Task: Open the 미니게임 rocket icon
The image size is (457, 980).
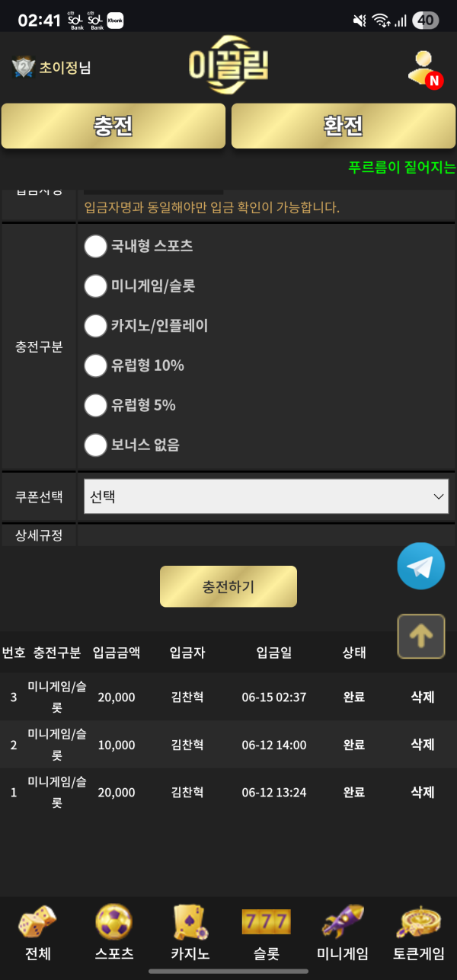Action: tap(343, 923)
